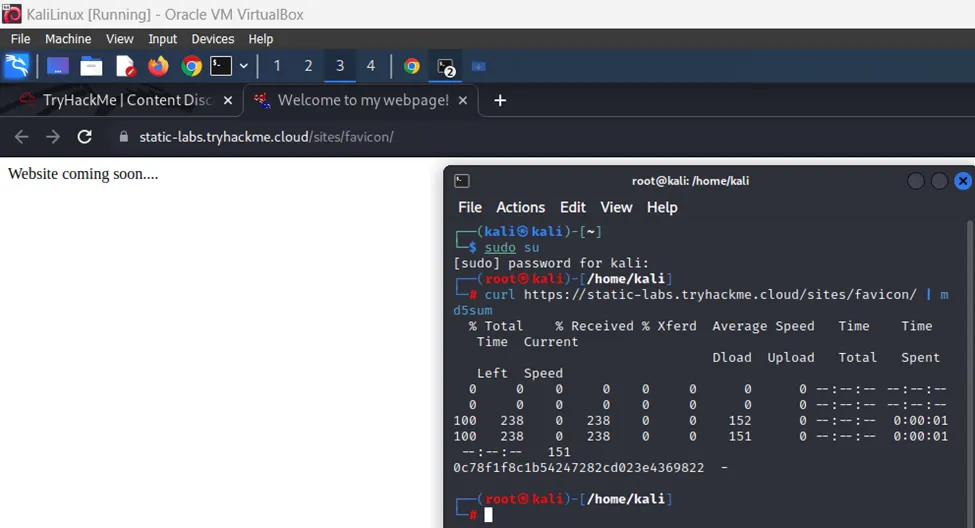Image resolution: width=975 pixels, height=528 pixels.
Task: Open terminal Edit menu
Action: pos(573,207)
